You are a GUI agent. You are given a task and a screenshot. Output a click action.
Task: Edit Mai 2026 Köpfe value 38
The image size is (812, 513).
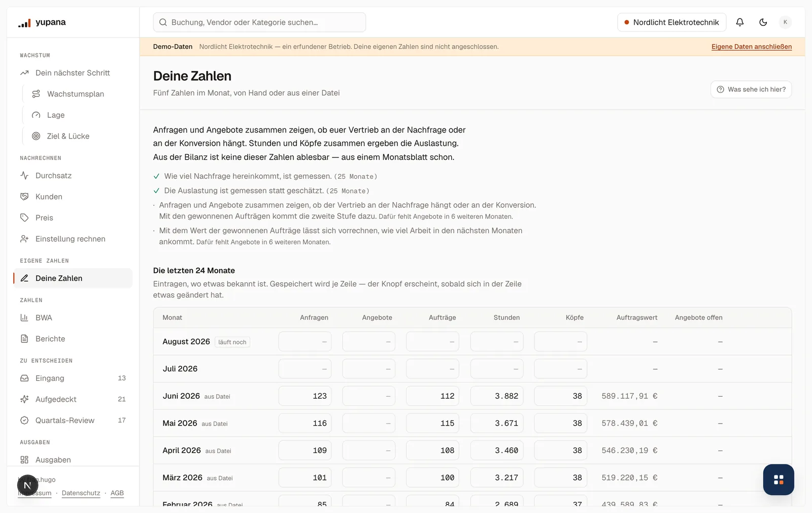tap(561, 423)
